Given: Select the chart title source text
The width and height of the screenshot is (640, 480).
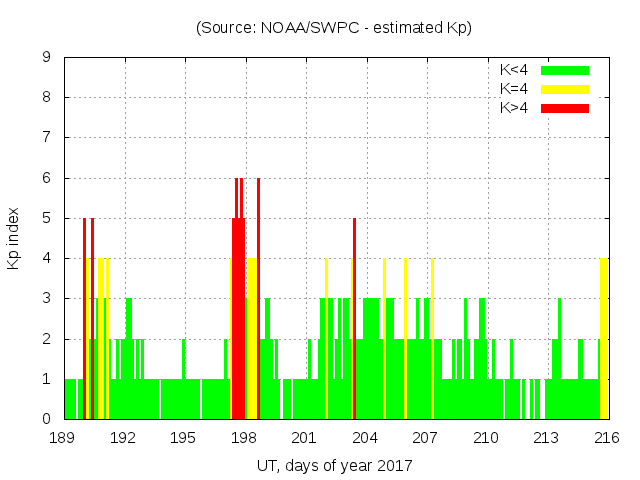Looking at the screenshot, I should (334, 28).
